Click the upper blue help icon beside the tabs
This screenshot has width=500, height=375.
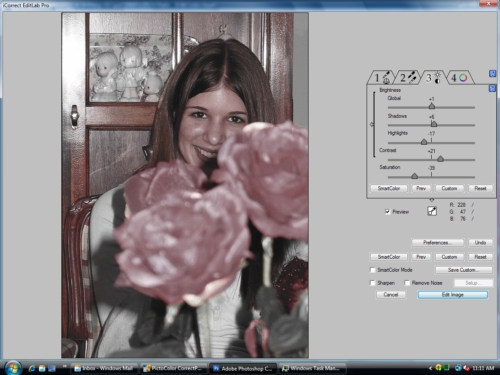(492, 74)
